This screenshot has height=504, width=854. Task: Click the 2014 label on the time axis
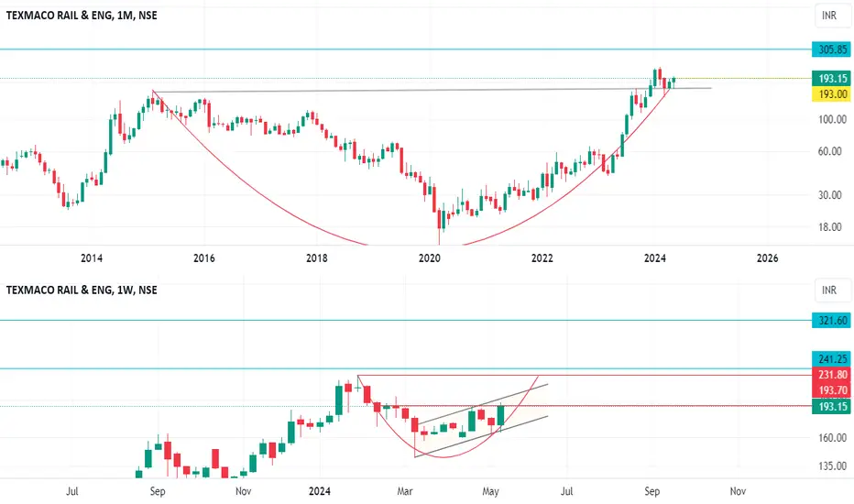(92, 258)
